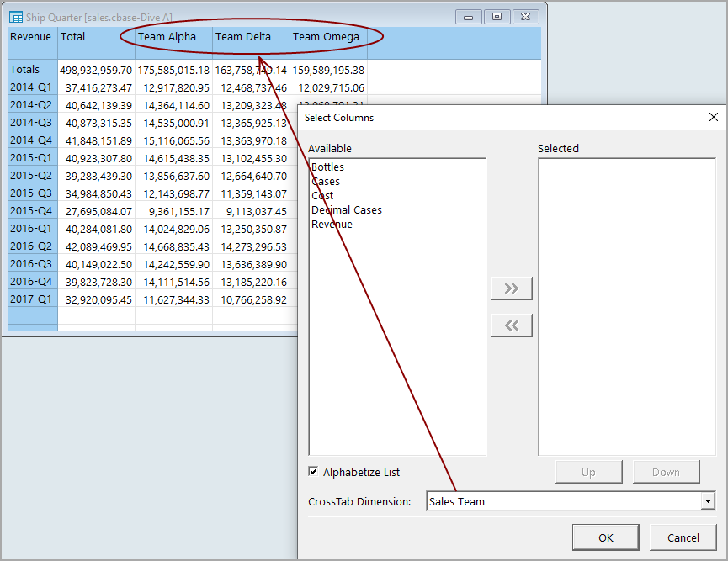Select Cases in the Available list
Viewport: 728px width, 561px height.
point(326,182)
